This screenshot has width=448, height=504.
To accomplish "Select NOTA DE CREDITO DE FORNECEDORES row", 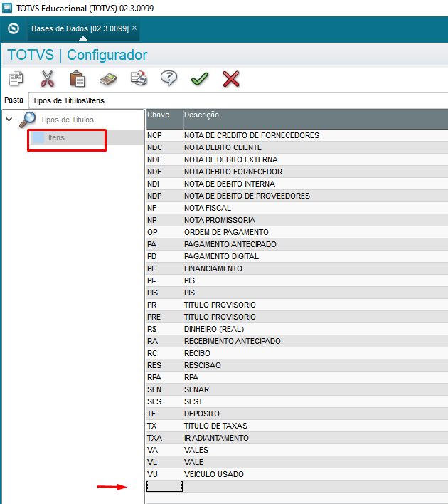I will [297, 136].
